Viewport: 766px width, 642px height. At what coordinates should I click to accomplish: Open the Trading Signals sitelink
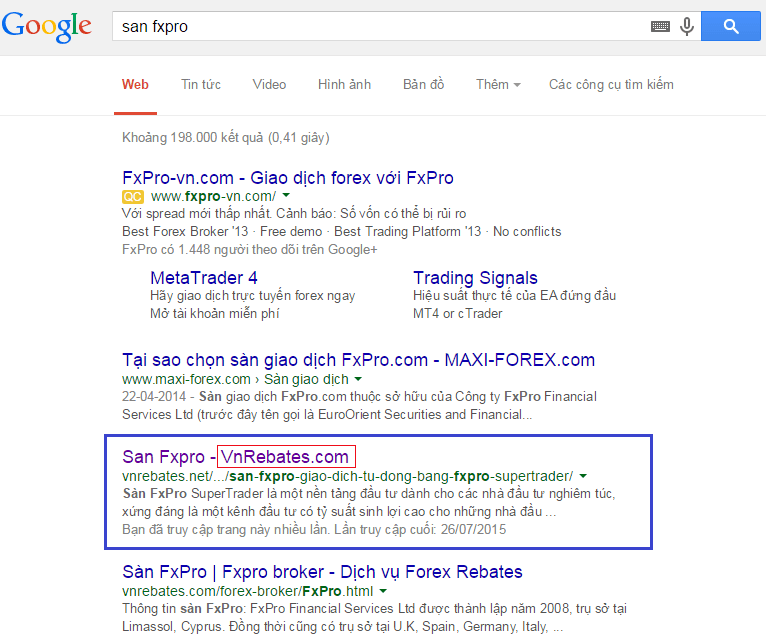(475, 278)
